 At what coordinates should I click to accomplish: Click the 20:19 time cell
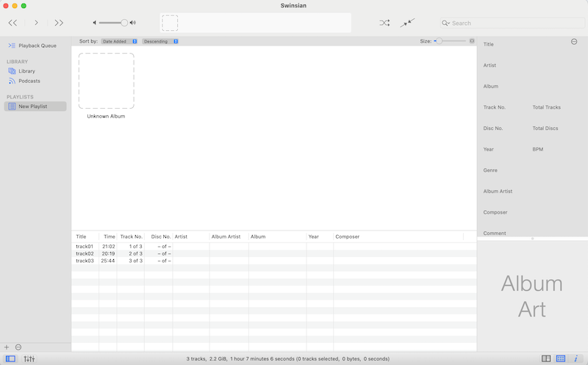tap(108, 253)
